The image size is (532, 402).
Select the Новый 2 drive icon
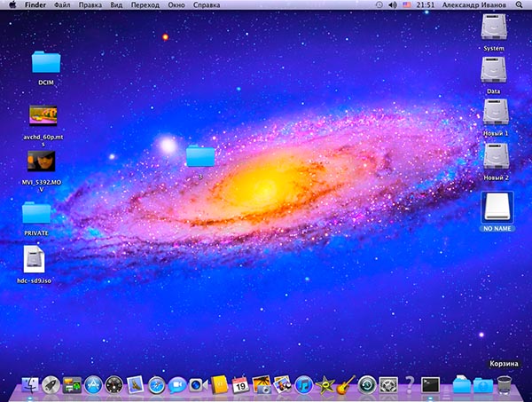click(x=496, y=156)
